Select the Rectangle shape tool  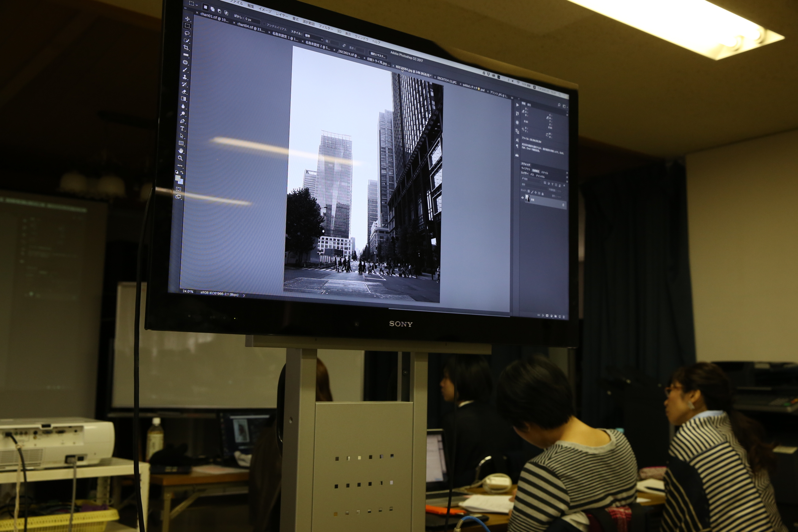click(181, 143)
